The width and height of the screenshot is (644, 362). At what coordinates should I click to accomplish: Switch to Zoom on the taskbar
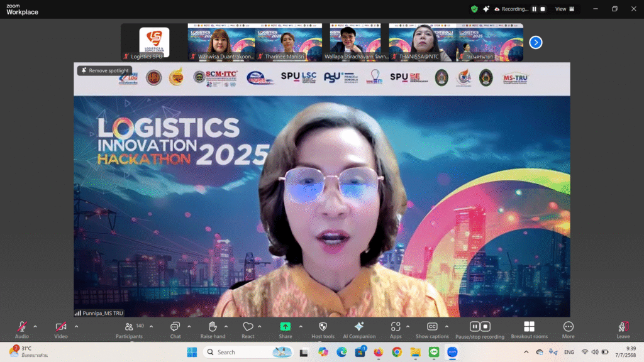click(x=452, y=352)
